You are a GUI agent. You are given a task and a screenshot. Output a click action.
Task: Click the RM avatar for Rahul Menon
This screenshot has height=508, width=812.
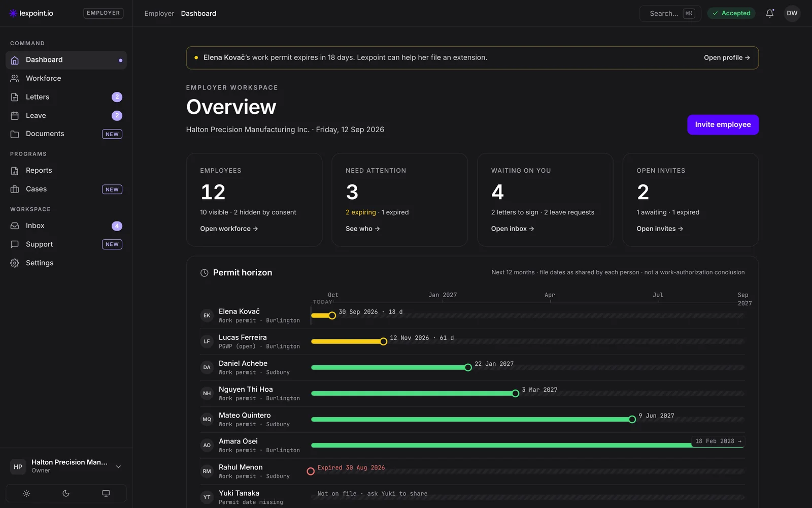coord(207,471)
